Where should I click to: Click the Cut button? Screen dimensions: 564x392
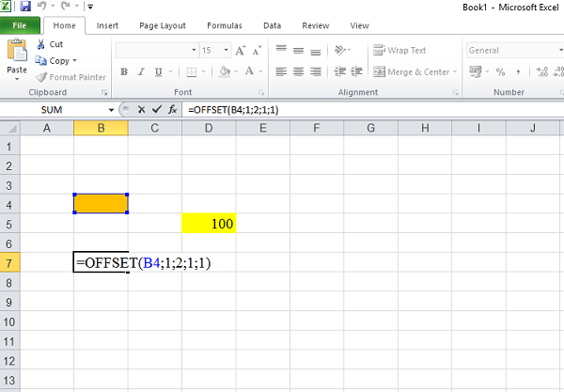click(x=50, y=44)
